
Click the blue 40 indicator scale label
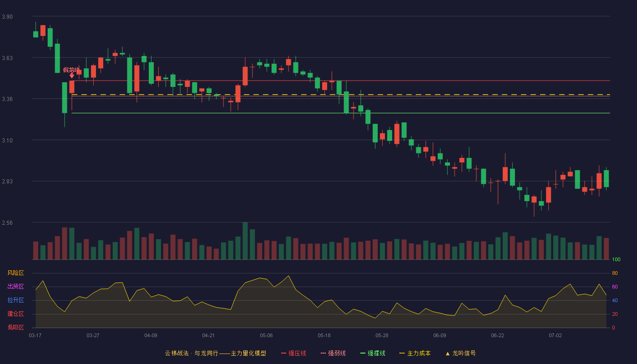point(615,300)
